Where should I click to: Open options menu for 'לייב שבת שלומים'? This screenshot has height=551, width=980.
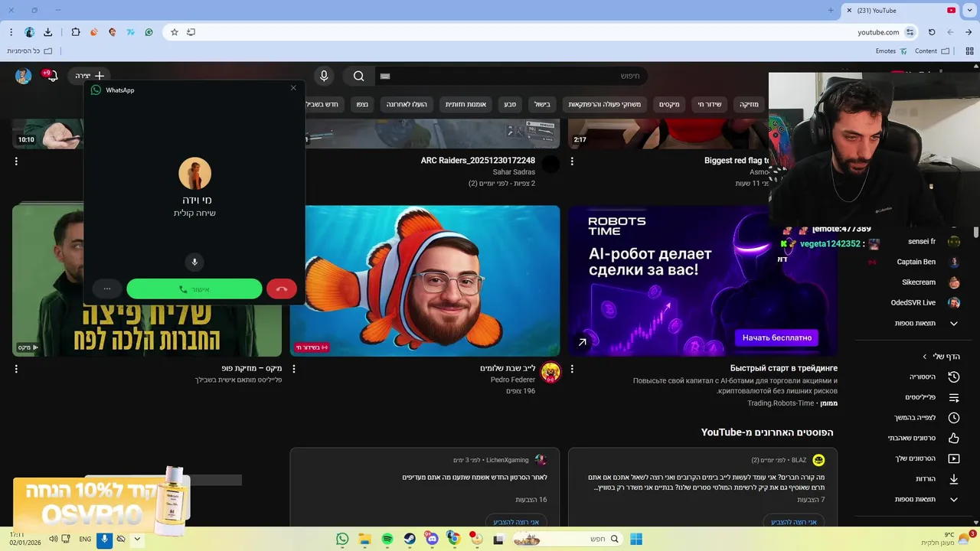point(294,369)
